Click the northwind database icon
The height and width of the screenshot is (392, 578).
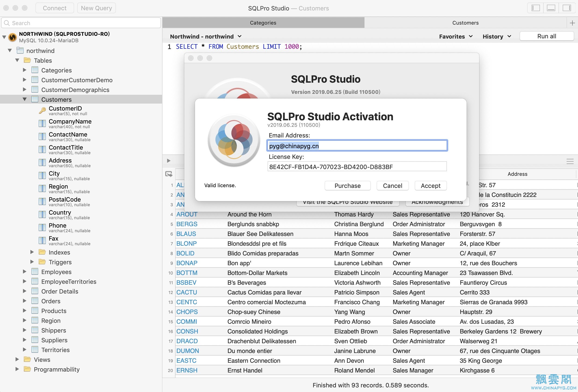coord(20,51)
